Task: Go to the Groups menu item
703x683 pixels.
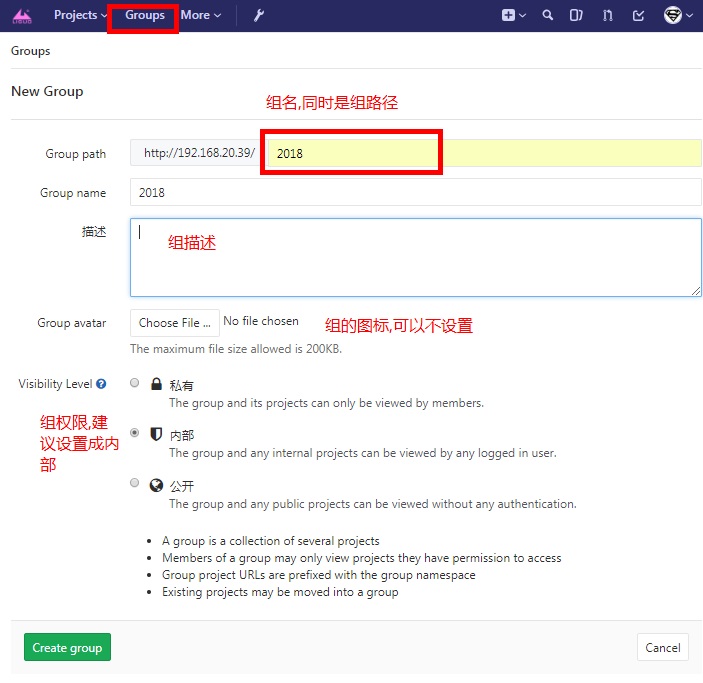Action: (145, 15)
